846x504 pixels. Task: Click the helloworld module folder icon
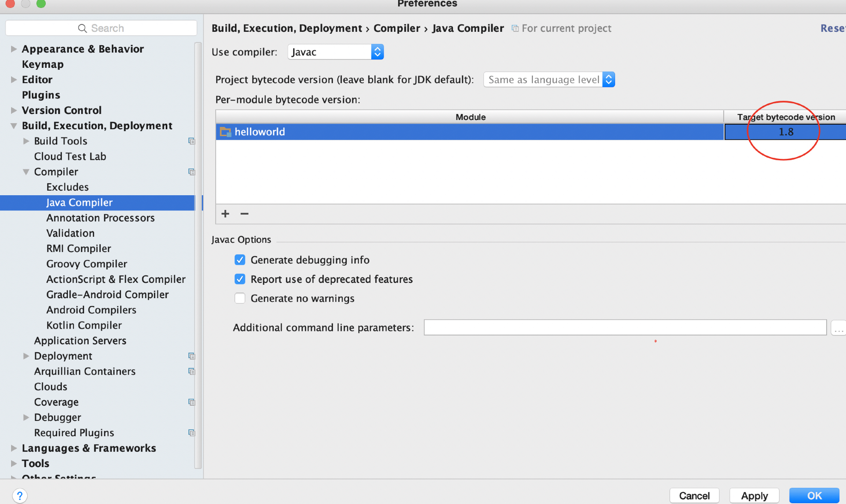click(x=225, y=132)
